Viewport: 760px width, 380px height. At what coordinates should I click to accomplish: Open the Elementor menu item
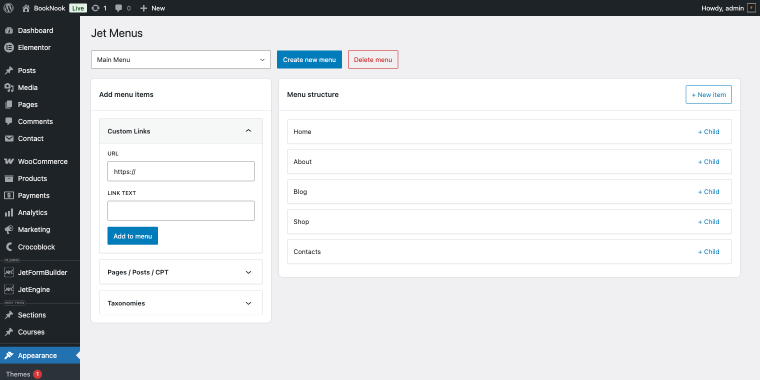tap(40, 48)
